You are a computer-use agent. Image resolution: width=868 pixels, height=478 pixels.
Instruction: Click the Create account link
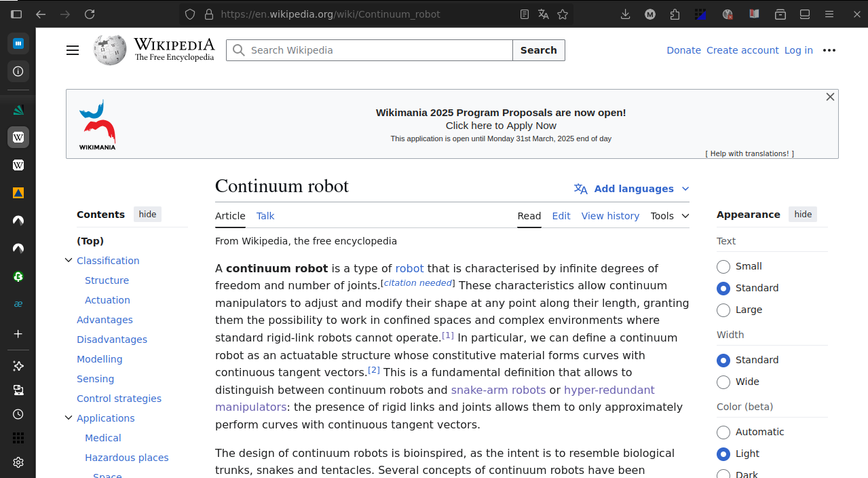coord(742,50)
